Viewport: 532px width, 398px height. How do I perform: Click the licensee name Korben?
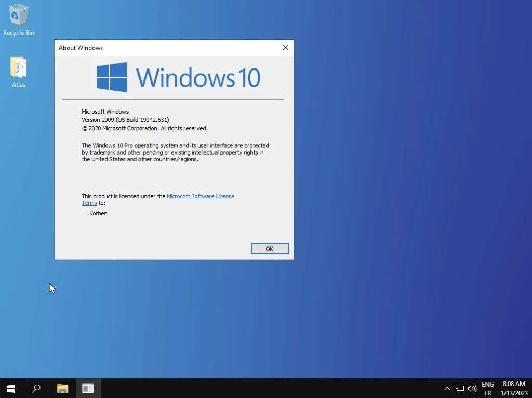click(x=98, y=213)
